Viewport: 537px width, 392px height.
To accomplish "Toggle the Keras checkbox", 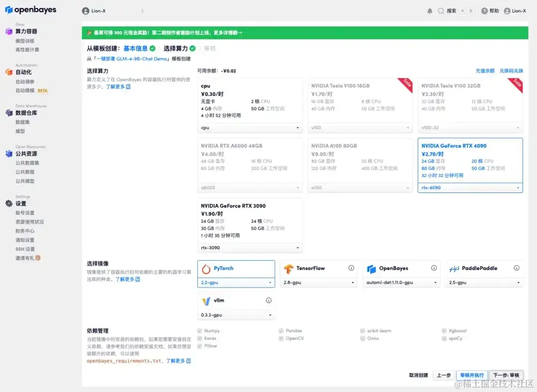I will (200, 339).
